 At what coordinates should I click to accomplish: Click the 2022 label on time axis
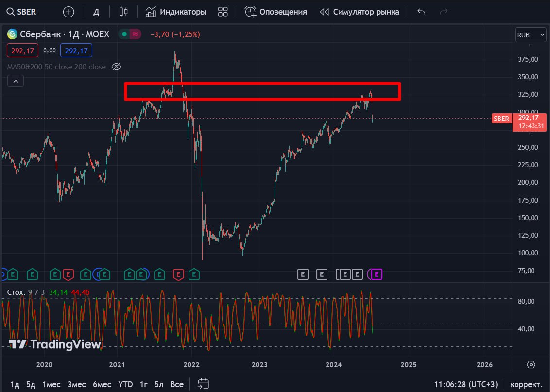tap(191, 365)
